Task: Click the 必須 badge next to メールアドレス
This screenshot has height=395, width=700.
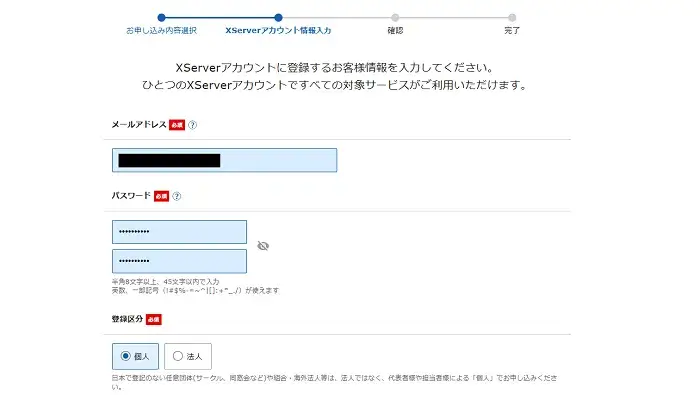Action: 177,125
